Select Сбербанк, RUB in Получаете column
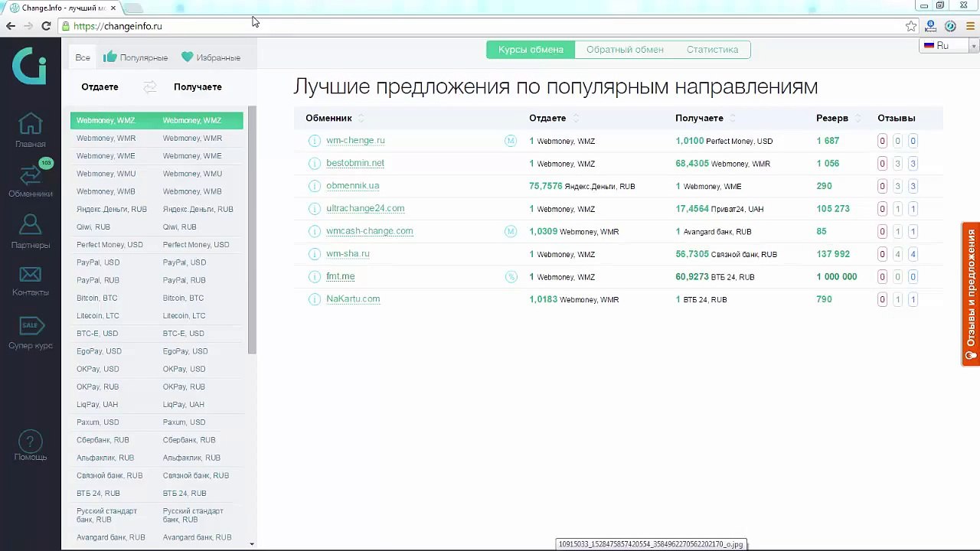Image resolution: width=980 pixels, height=551 pixels. click(189, 440)
